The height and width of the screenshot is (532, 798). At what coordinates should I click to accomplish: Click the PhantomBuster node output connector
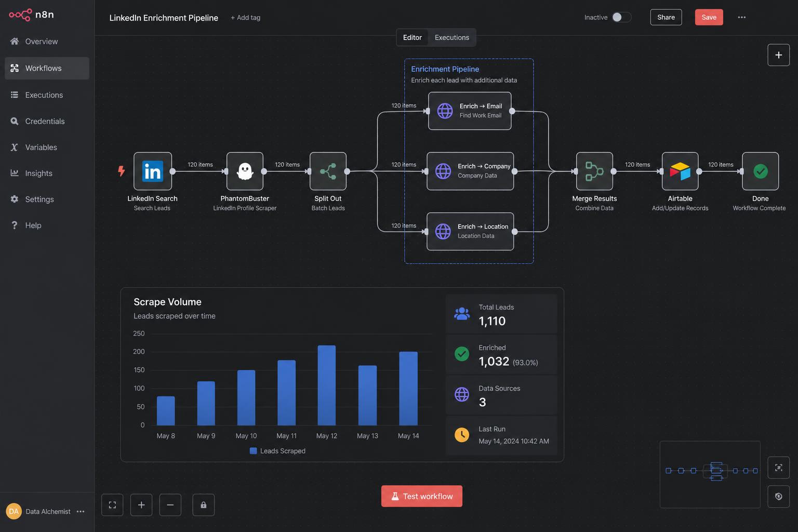[x=264, y=171]
